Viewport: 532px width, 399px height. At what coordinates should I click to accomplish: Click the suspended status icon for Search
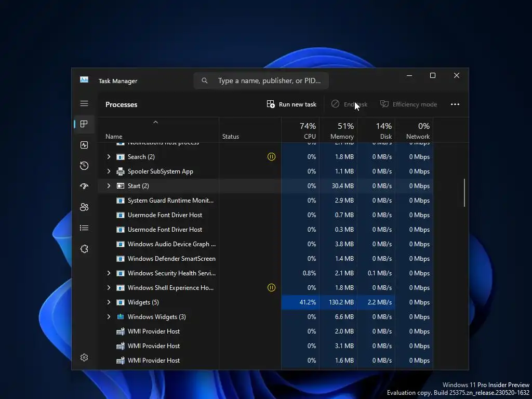(x=271, y=157)
